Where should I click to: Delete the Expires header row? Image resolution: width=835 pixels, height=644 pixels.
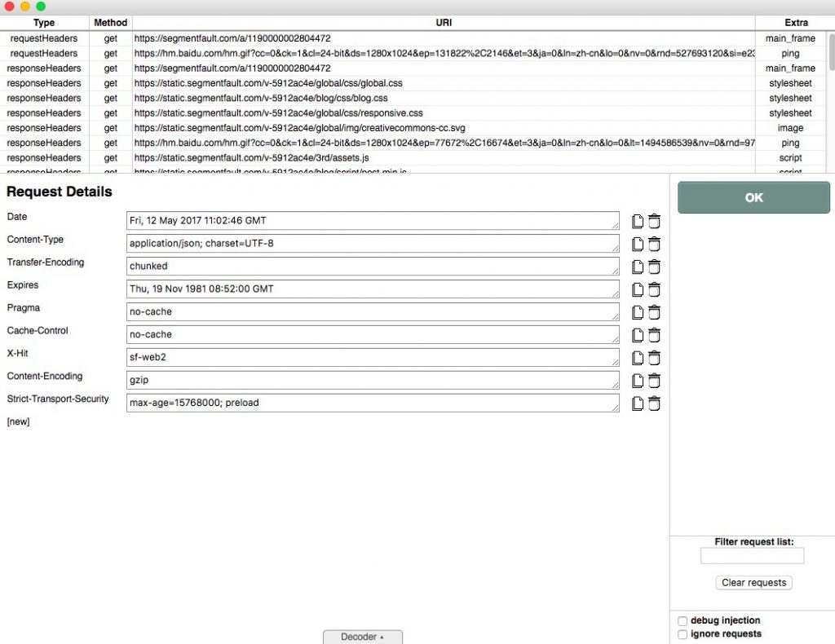654,289
